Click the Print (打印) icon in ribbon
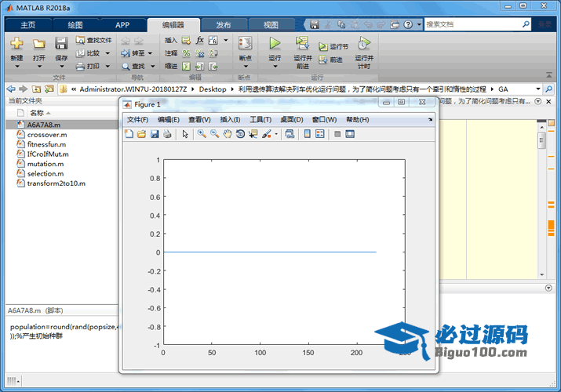 (x=80, y=67)
